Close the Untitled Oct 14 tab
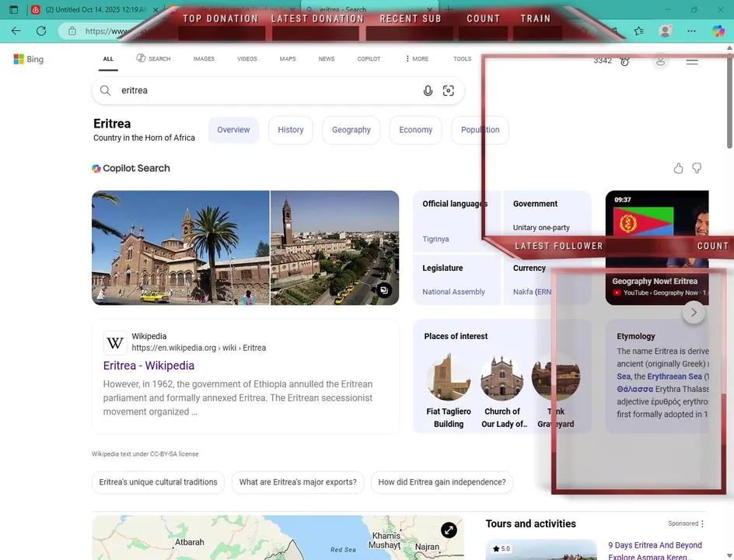 (x=156, y=9)
